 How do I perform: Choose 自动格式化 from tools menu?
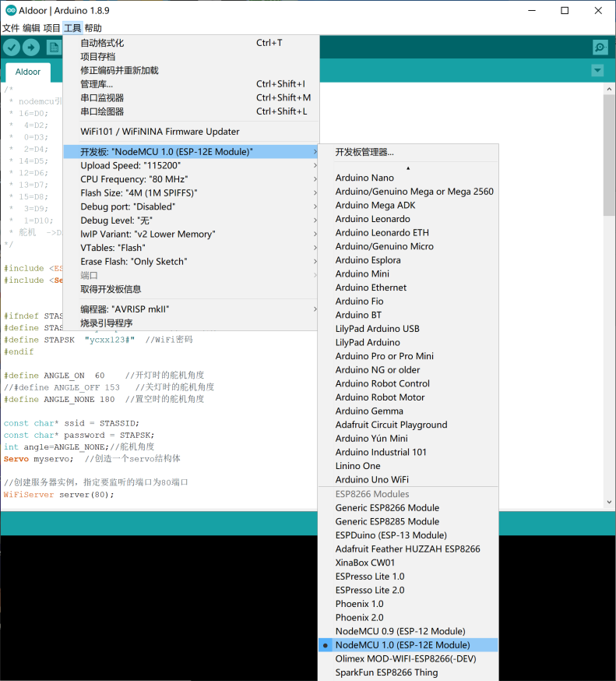192,43
